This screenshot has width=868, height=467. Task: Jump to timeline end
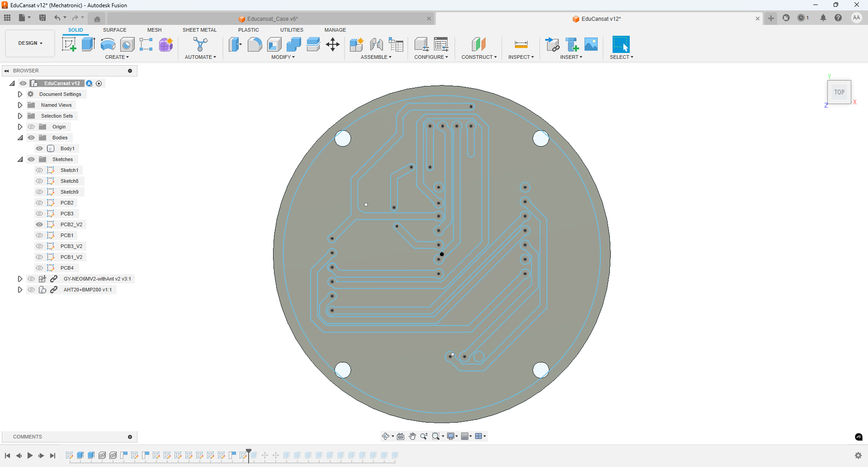[x=53, y=456]
